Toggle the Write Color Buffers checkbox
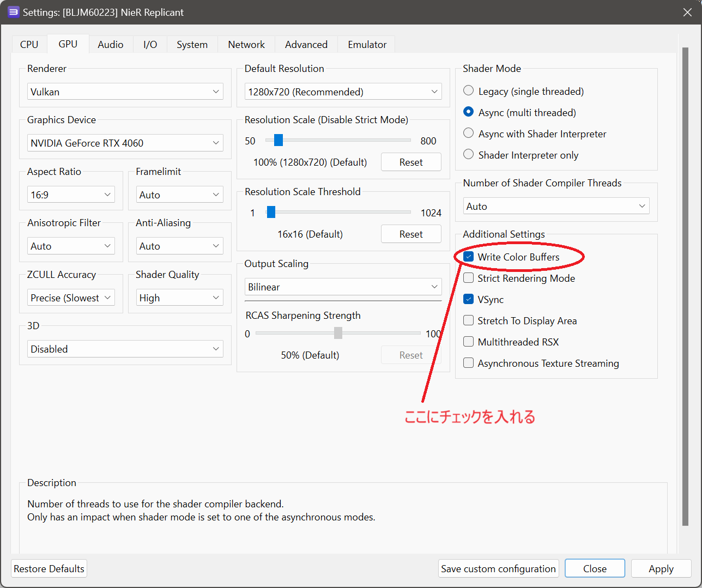The image size is (702, 588). pyautogui.click(x=468, y=257)
